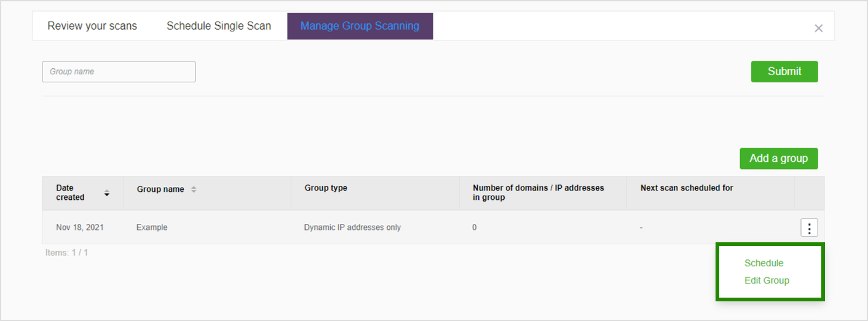Click the Items: 1 / 1 count text
868x321 pixels.
(66, 253)
